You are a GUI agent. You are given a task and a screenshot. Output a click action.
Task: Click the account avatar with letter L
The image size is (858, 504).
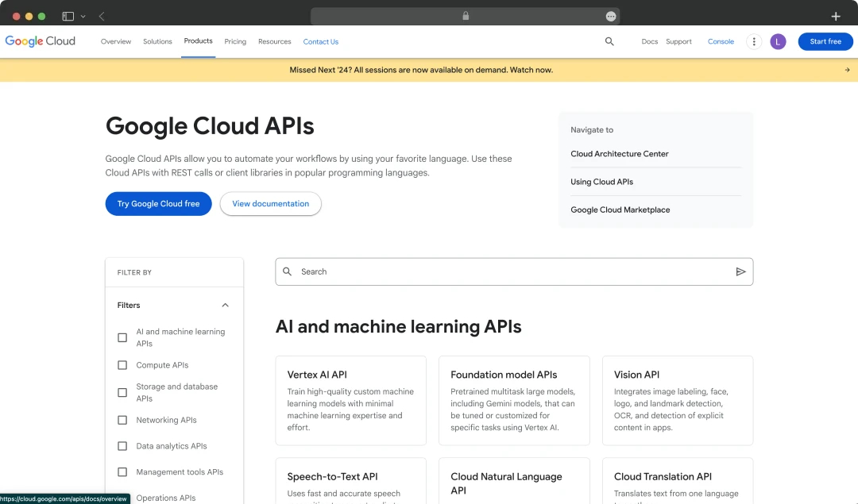click(778, 41)
